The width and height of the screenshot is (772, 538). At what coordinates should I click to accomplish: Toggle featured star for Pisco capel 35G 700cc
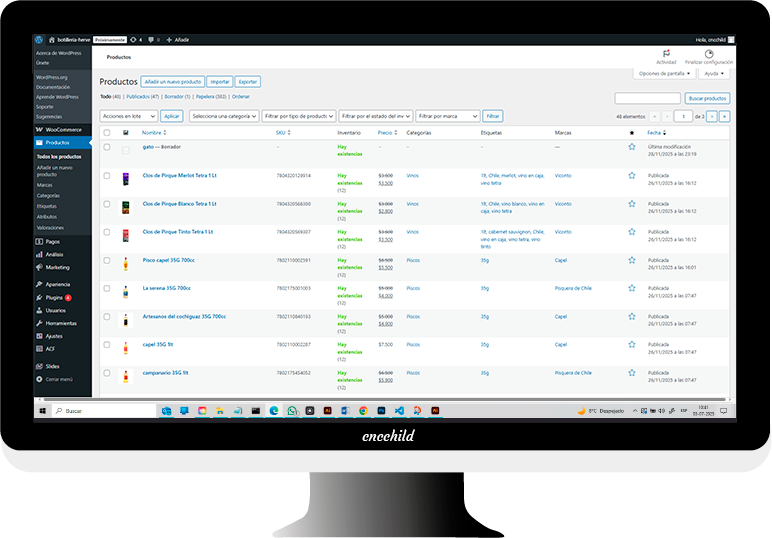coord(631,261)
